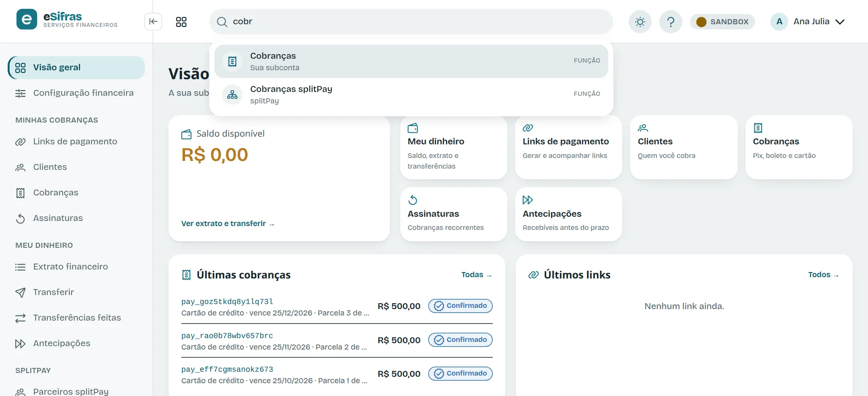This screenshot has width=868, height=396.
Task: Click the eSifras logo
Action: click(x=67, y=20)
